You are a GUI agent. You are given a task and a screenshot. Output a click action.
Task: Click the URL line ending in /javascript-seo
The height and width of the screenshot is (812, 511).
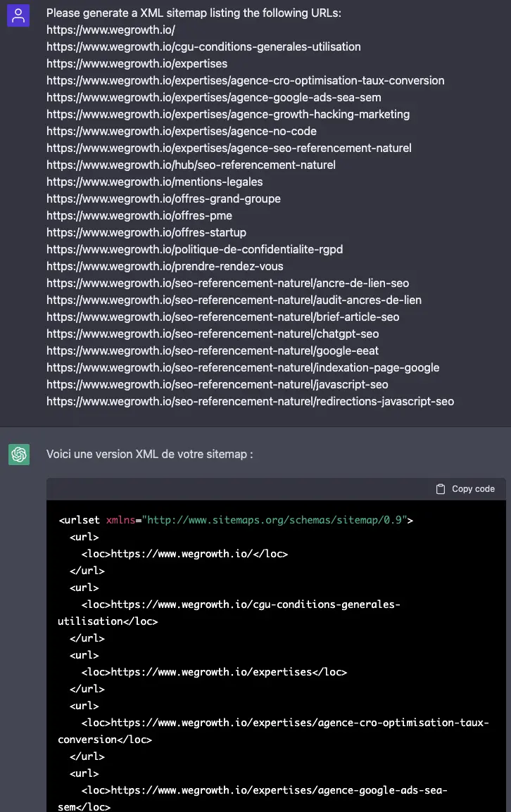tap(217, 384)
